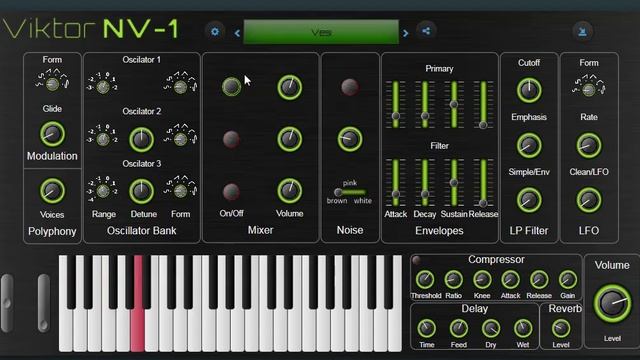Viewport: 640px width, 360px height.
Task: Click the Filter envelope Attack slider
Action: click(x=396, y=182)
